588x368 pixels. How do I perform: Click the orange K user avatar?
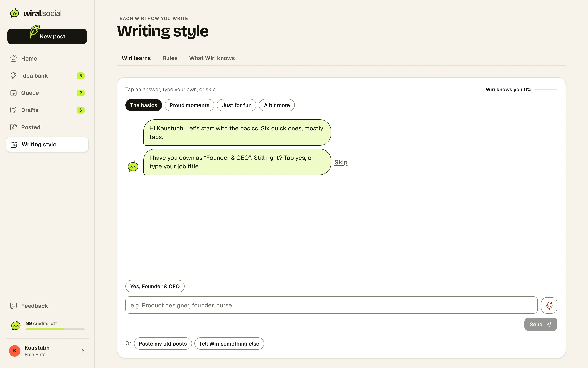pyautogui.click(x=15, y=351)
